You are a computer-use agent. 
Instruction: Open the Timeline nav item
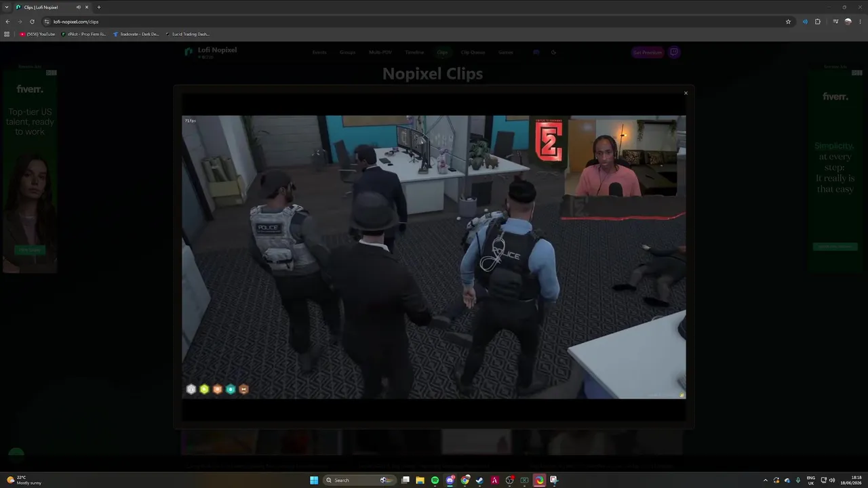pos(414,52)
